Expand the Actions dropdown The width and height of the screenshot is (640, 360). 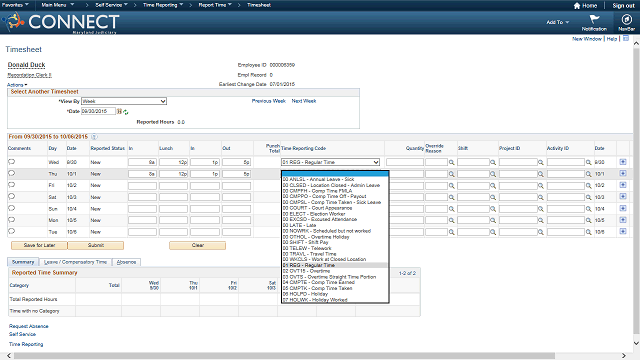[17, 85]
